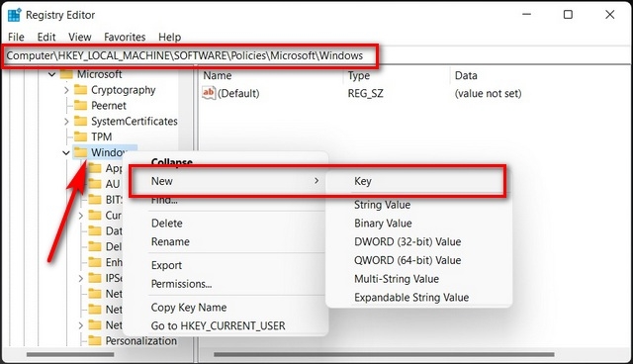The image size is (633, 364).
Task: Click the Microsoft folder icon in tree
Action: (66, 74)
